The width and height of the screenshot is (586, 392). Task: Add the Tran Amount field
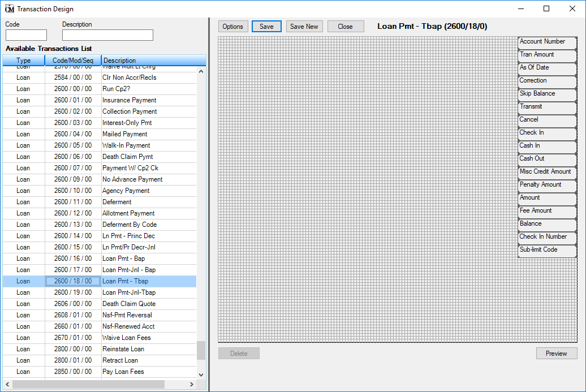(x=546, y=54)
